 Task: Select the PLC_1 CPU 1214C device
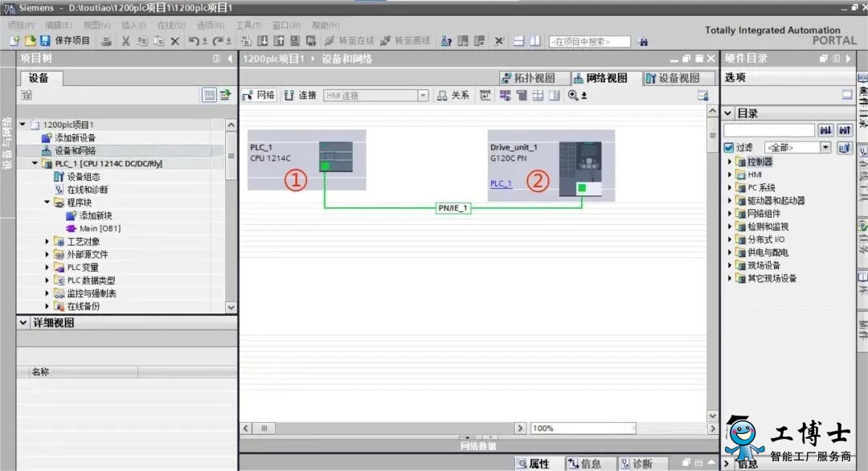tap(307, 160)
